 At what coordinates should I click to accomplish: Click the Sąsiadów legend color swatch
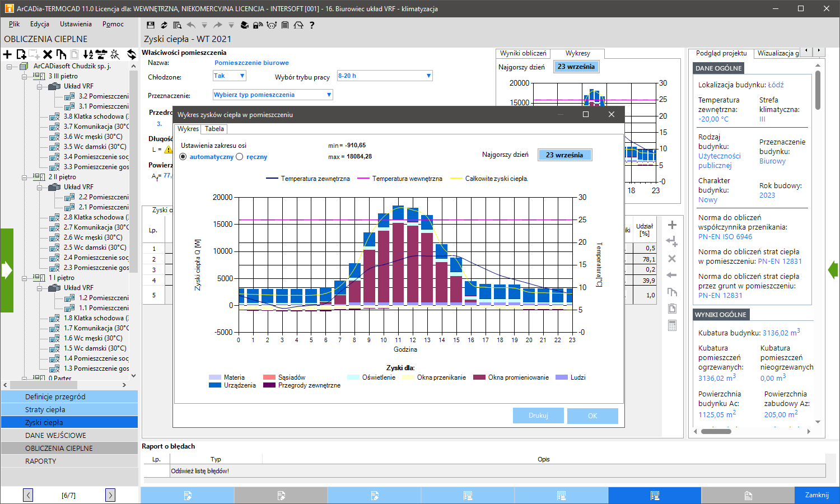[x=269, y=377]
